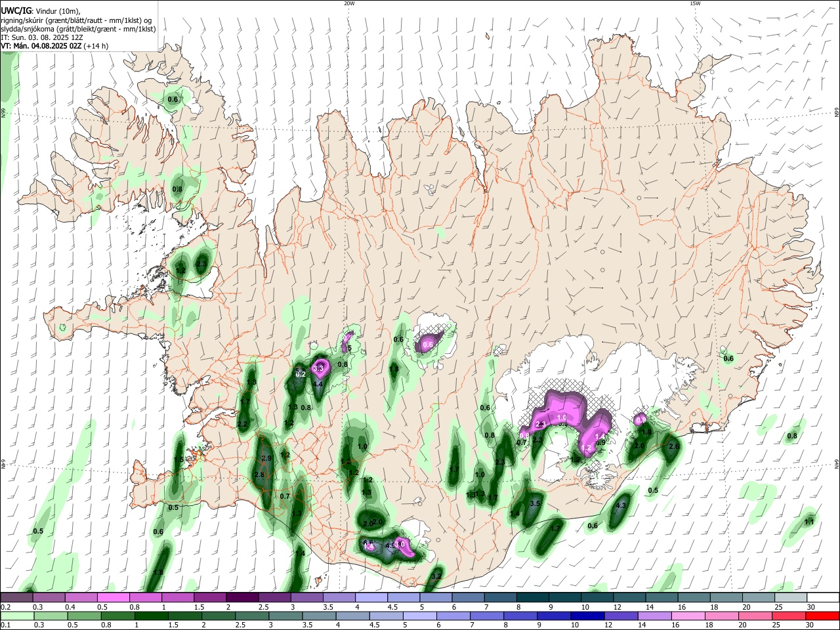Click the '1.9' rainfall value label
Screen dimensions: 840x630
pyautogui.click(x=646, y=432)
